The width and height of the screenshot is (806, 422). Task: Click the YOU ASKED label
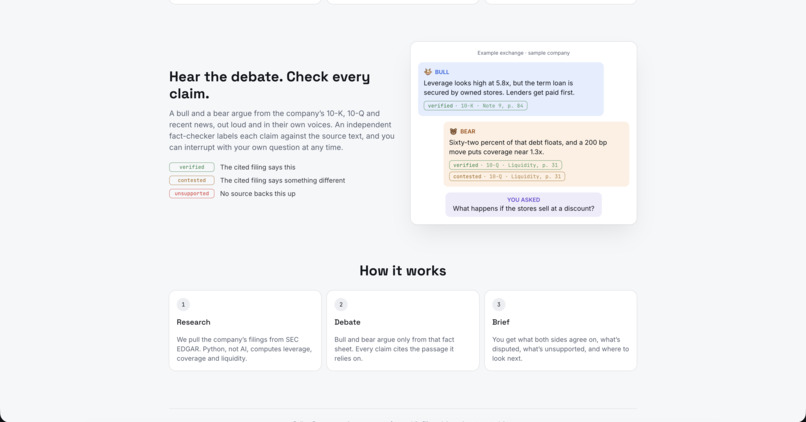[x=523, y=200]
